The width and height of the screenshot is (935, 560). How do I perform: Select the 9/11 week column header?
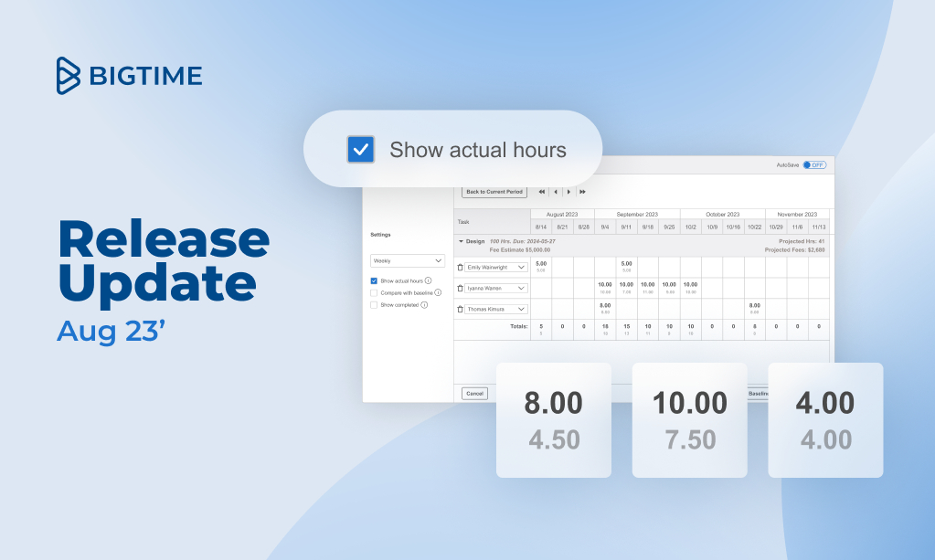[627, 227]
